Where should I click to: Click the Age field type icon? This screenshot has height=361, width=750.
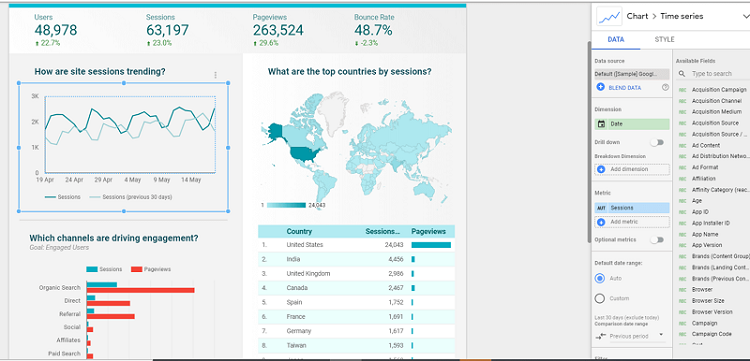[x=682, y=201]
